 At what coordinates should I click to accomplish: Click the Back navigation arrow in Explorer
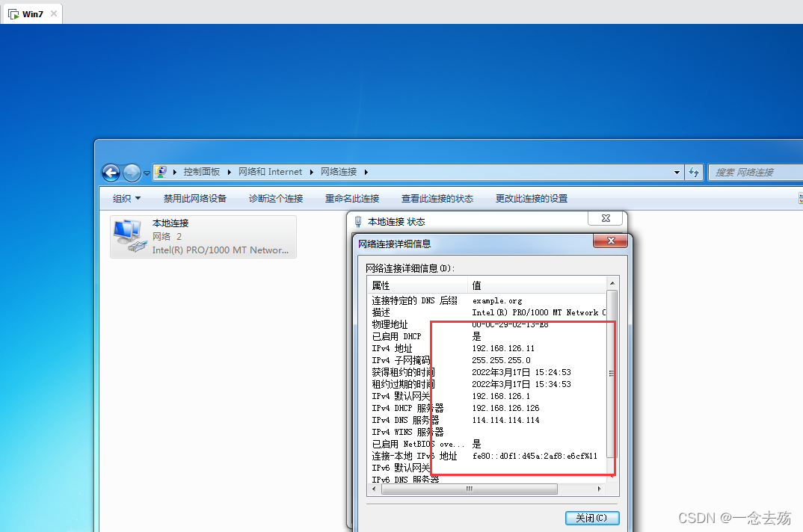pos(111,173)
